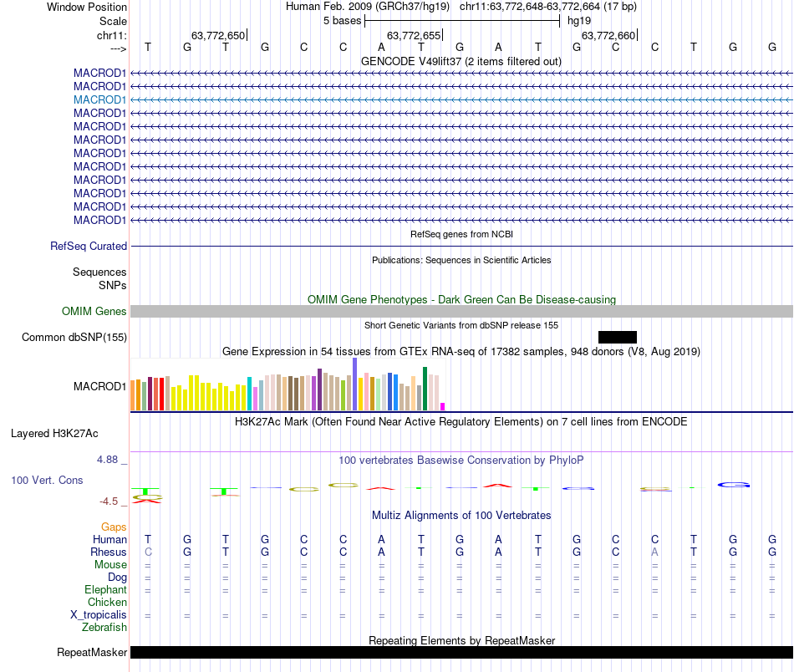The height and width of the screenshot is (672, 794).
Task: Click the 63,772,650 ruler position
Action: 218,35
